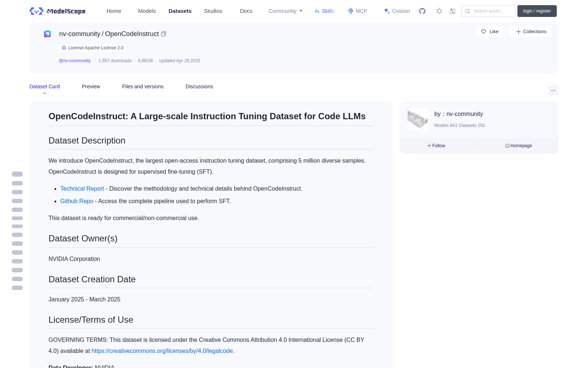Viewport: 588px width, 368px height.
Task: Follow the nv-community organization
Action: pos(436,146)
